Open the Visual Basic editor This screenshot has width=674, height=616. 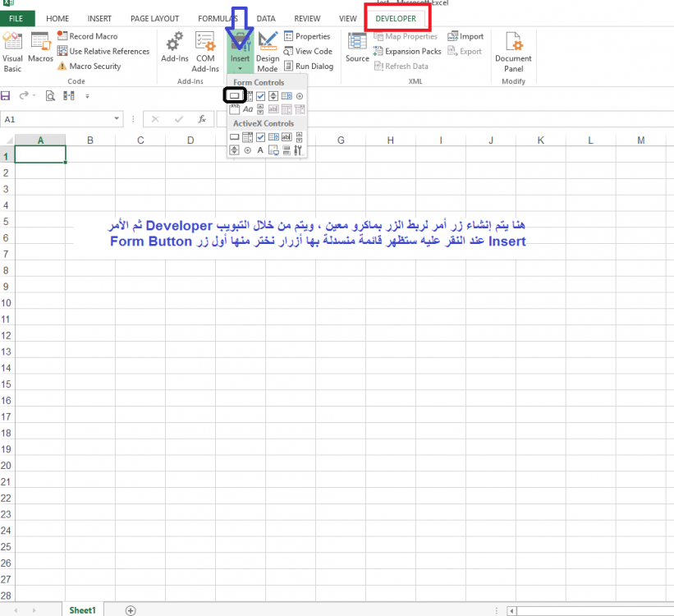12,52
